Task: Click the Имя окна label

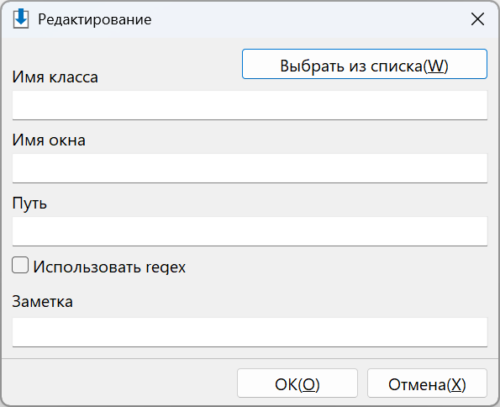Action: point(49,140)
